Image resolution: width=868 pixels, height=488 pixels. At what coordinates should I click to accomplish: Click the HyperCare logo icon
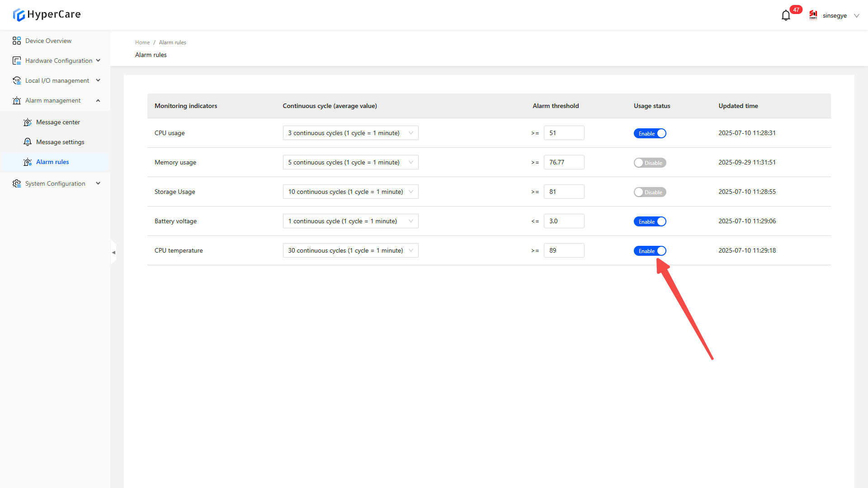[x=19, y=15]
